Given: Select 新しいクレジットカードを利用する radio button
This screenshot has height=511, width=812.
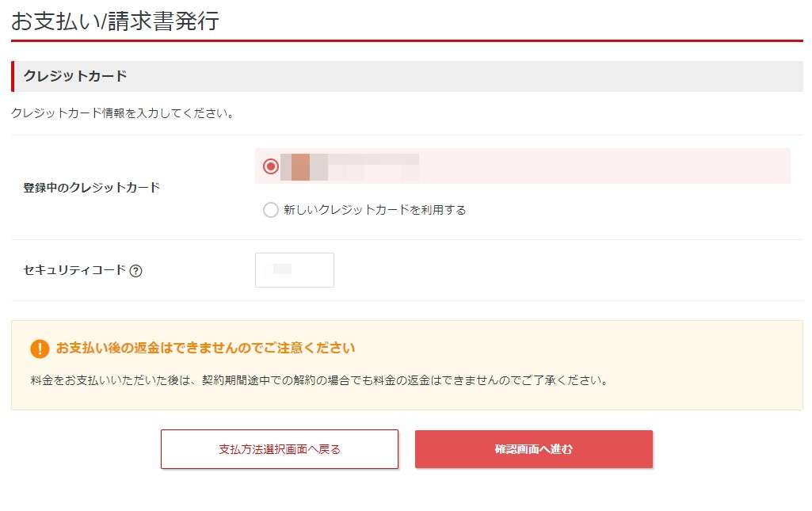Looking at the screenshot, I should (x=270, y=210).
